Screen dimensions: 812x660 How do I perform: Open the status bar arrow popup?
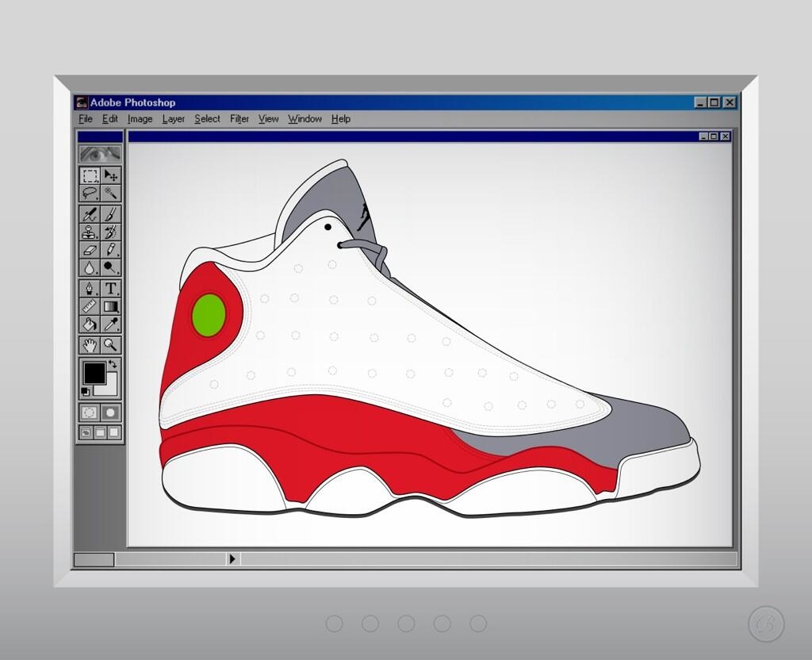point(232,559)
